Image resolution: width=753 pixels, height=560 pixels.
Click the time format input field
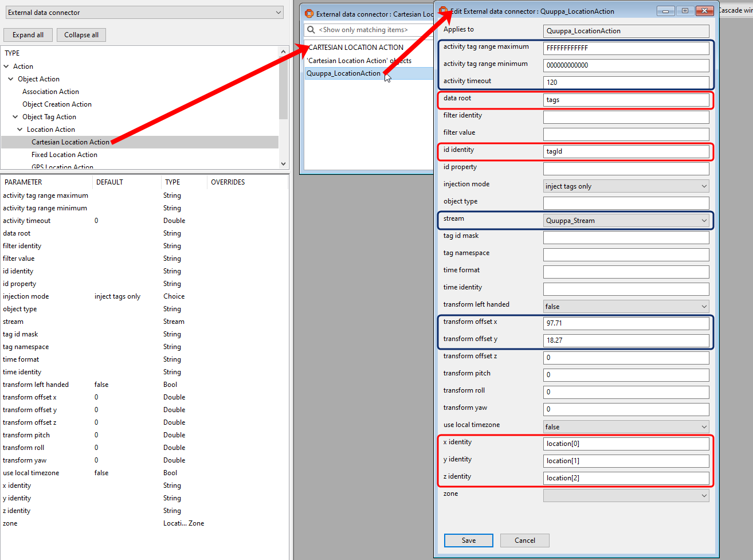[x=626, y=272]
